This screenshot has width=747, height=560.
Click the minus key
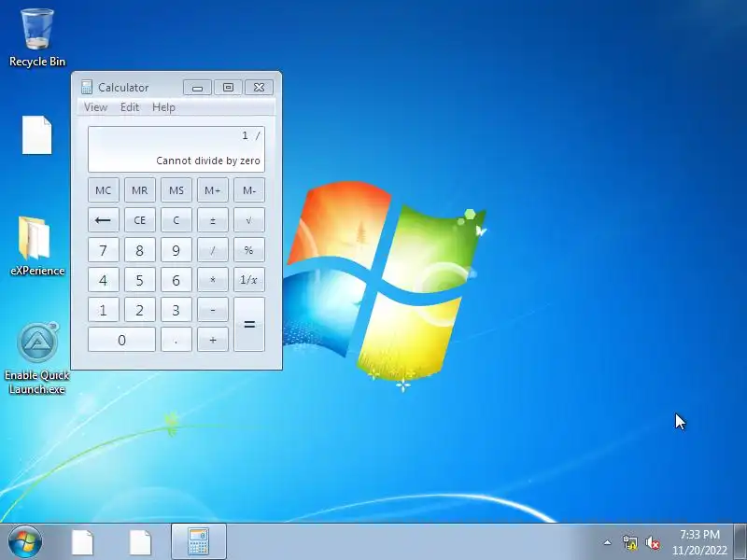(213, 310)
